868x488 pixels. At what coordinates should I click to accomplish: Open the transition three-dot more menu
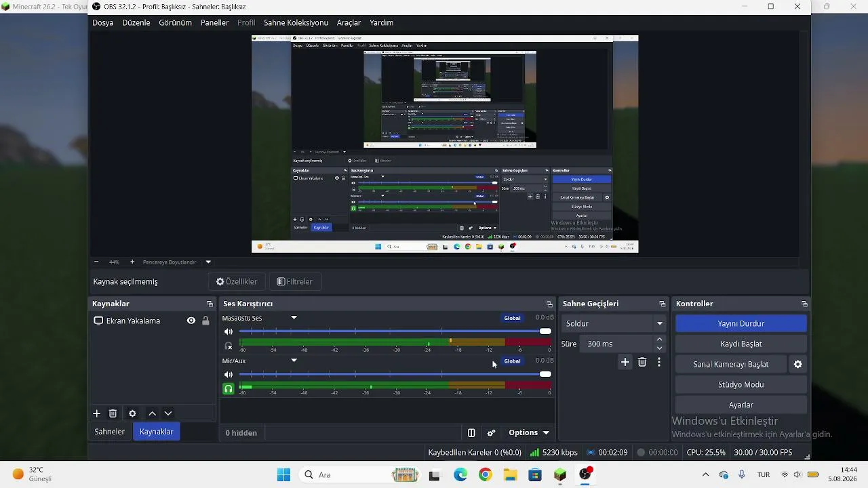click(x=659, y=362)
